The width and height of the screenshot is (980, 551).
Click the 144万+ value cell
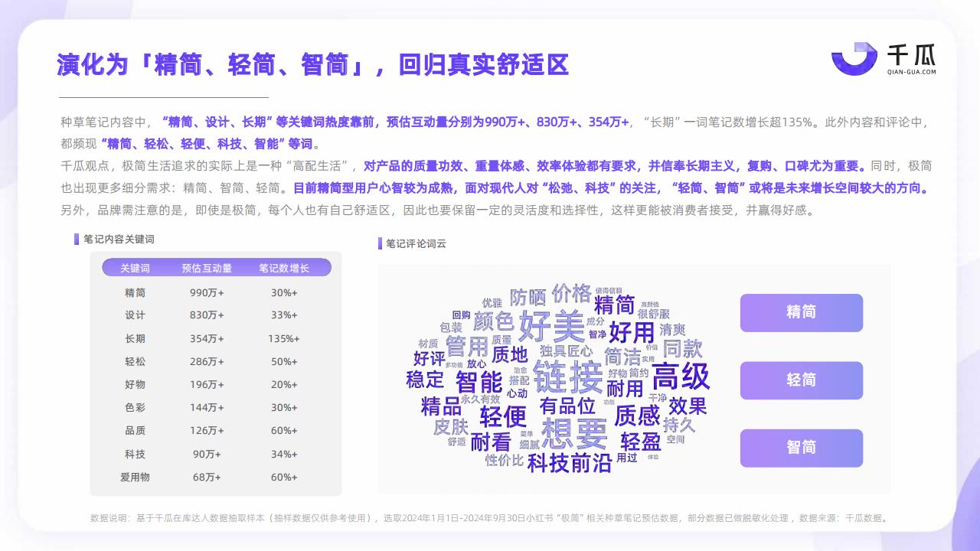pyautogui.click(x=207, y=407)
